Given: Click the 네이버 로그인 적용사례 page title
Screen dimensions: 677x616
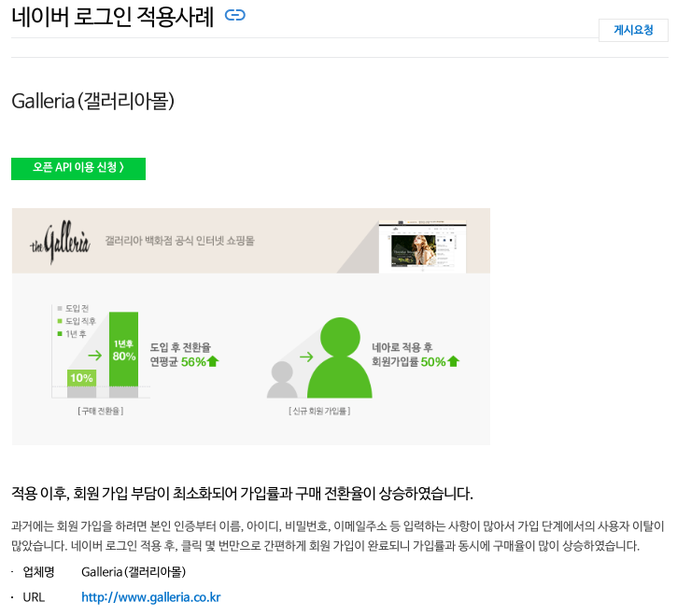Looking at the screenshot, I should click(112, 18).
